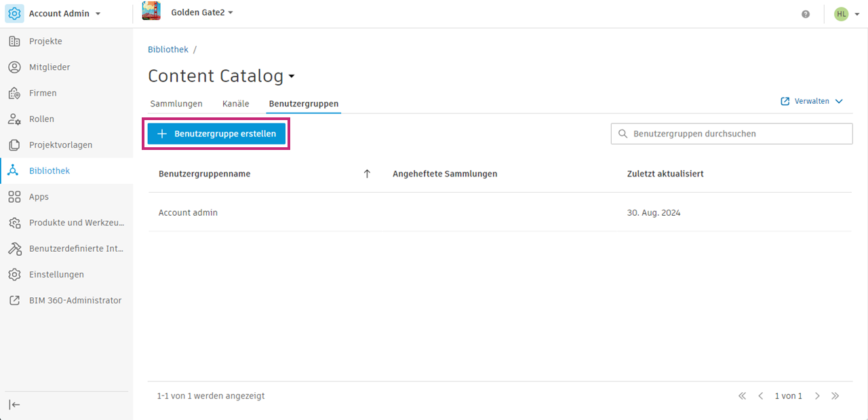This screenshot has height=420, width=868.
Task: Click the Verwalten external link icon
Action: tap(785, 101)
